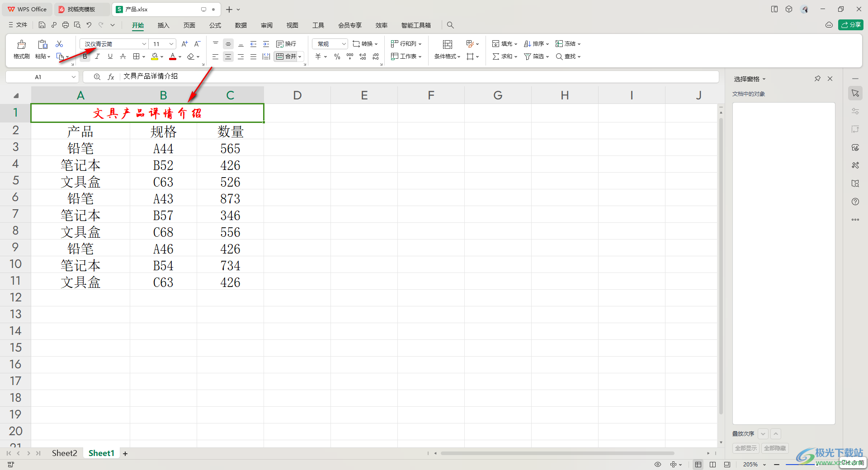This screenshot has height=470, width=868.
Task: Click the strikethrough text icon
Action: point(123,56)
